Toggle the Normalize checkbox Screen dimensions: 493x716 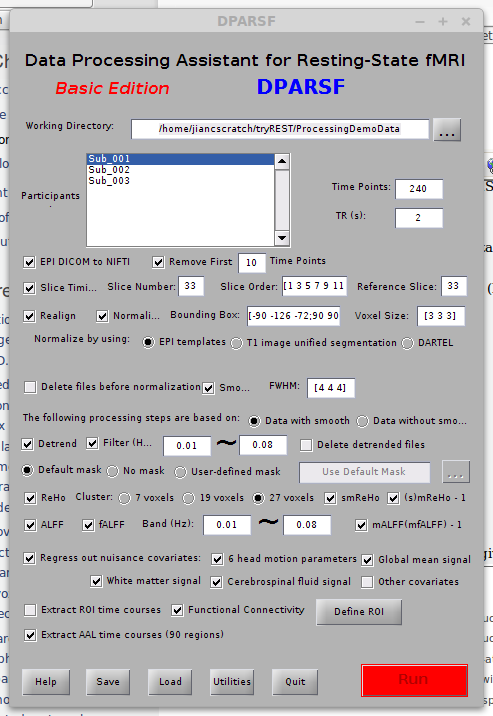tap(102, 316)
